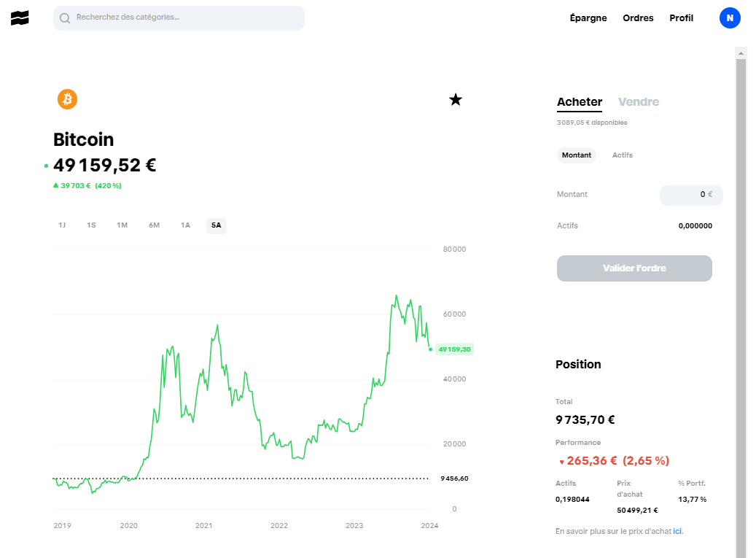
Task: Select the Montant toggle option
Action: [x=576, y=155]
